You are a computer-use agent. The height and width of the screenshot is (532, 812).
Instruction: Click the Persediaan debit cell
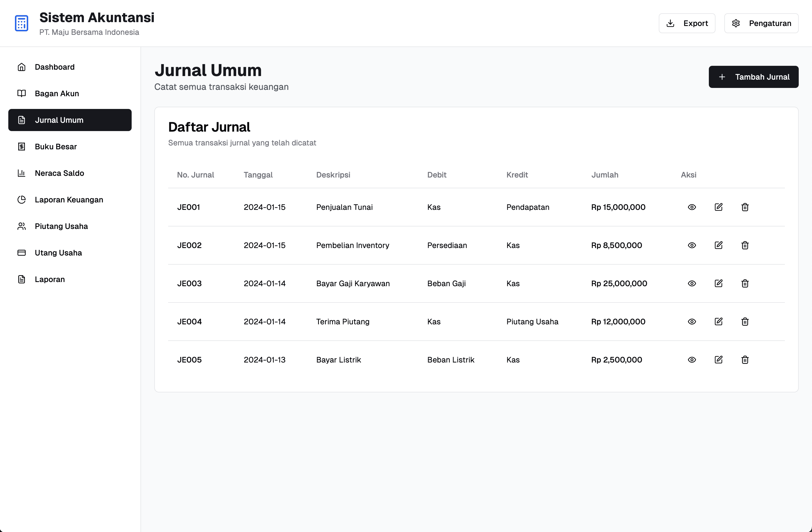pyautogui.click(x=447, y=245)
